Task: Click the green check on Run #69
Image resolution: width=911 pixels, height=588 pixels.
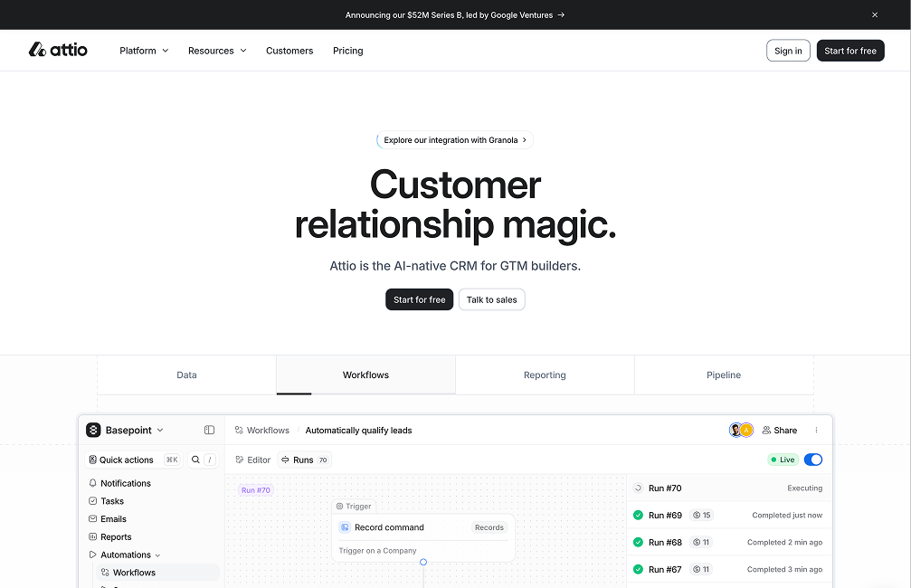Action: [x=638, y=515]
